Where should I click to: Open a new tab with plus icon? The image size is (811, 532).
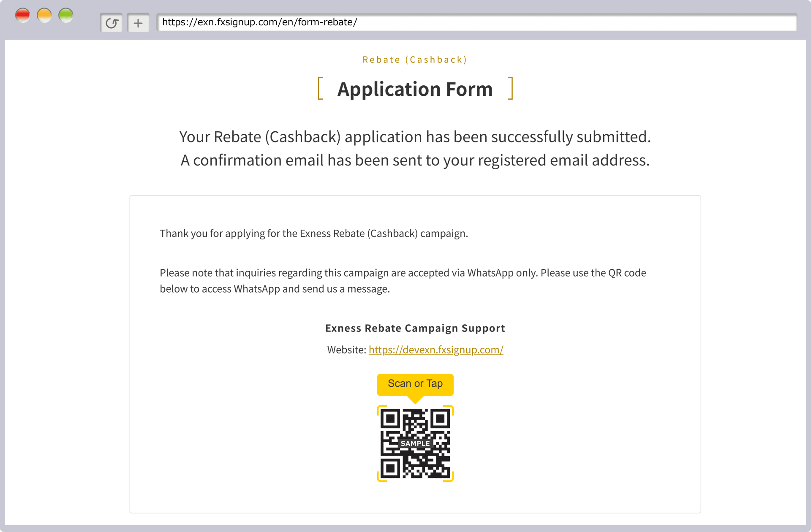pyautogui.click(x=138, y=23)
